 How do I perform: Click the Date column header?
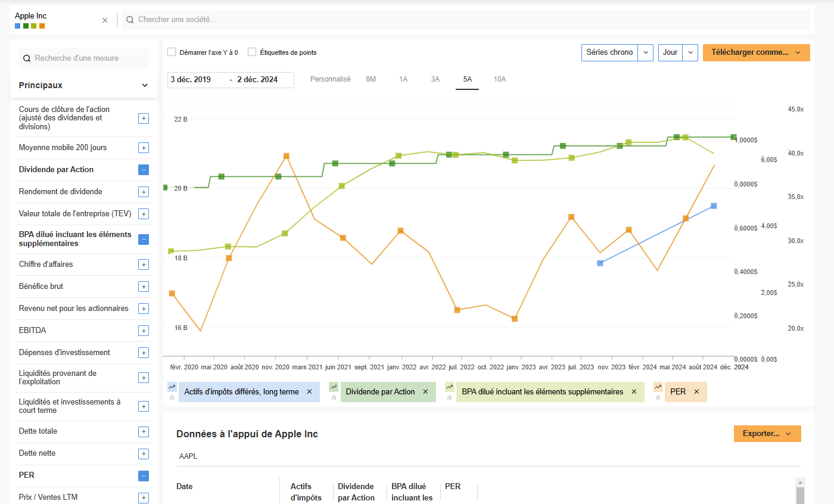pyautogui.click(x=185, y=487)
